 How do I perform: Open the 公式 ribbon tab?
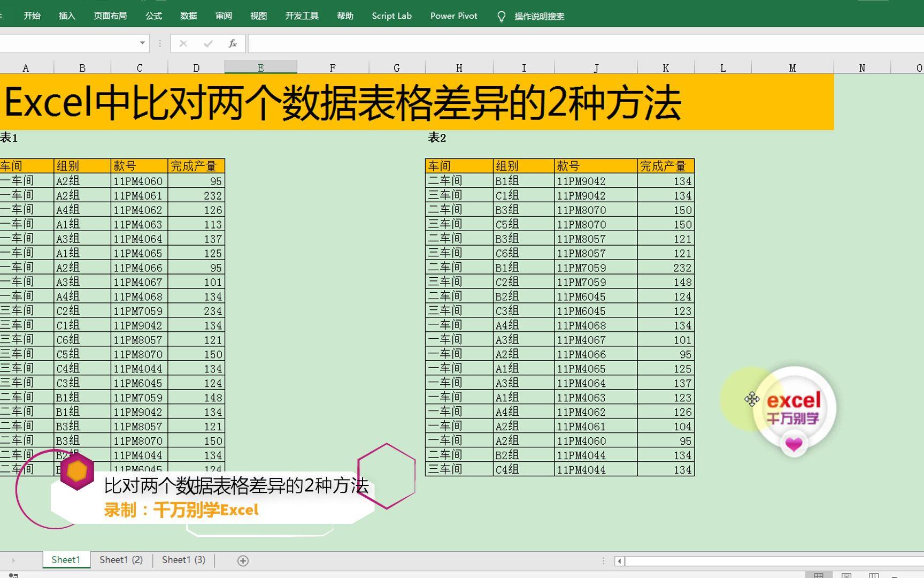tap(153, 16)
